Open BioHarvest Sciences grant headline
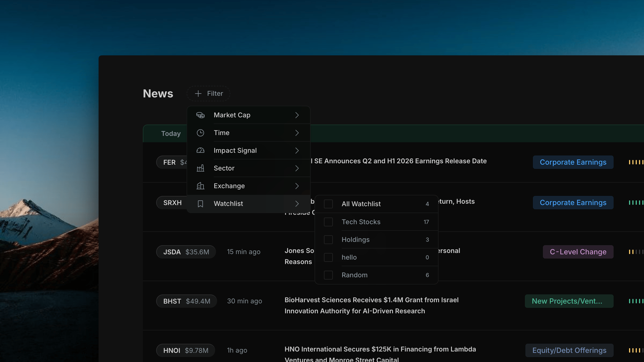 372,306
